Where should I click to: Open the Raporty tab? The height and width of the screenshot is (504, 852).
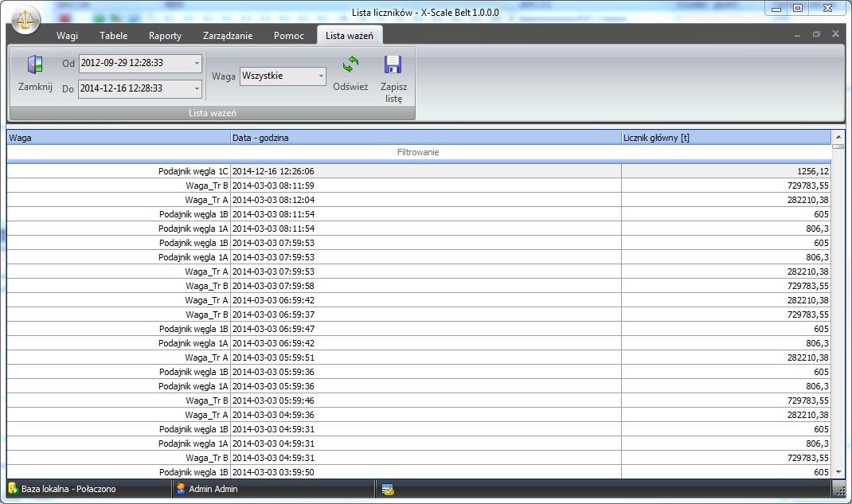[x=165, y=36]
